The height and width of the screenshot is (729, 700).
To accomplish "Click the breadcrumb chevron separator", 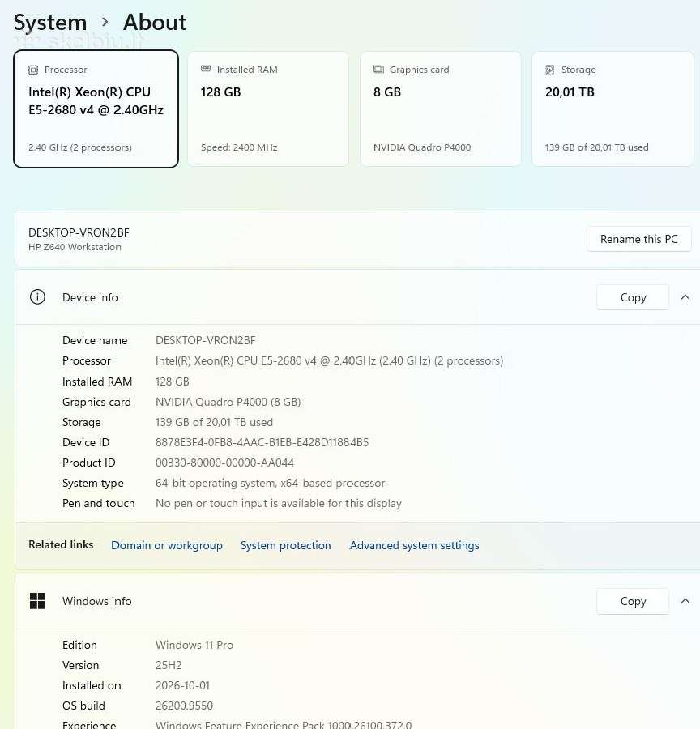I will (x=105, y=23).
